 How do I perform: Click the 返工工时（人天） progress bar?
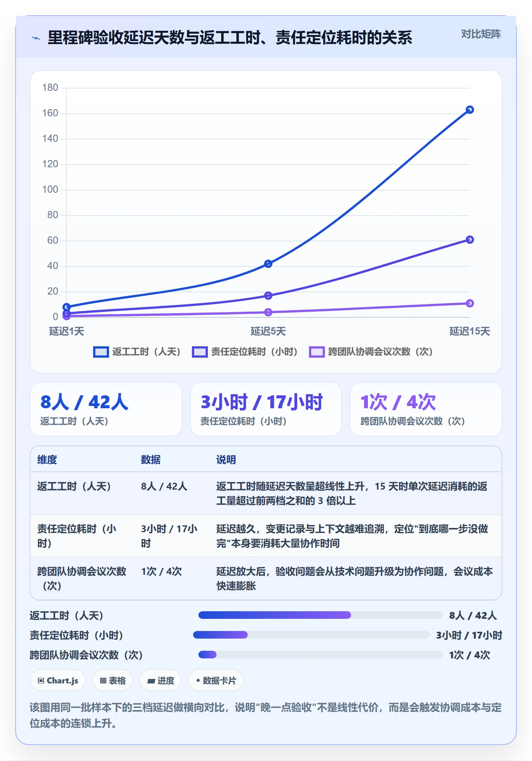pyautogui.click(x=321, y=615)
